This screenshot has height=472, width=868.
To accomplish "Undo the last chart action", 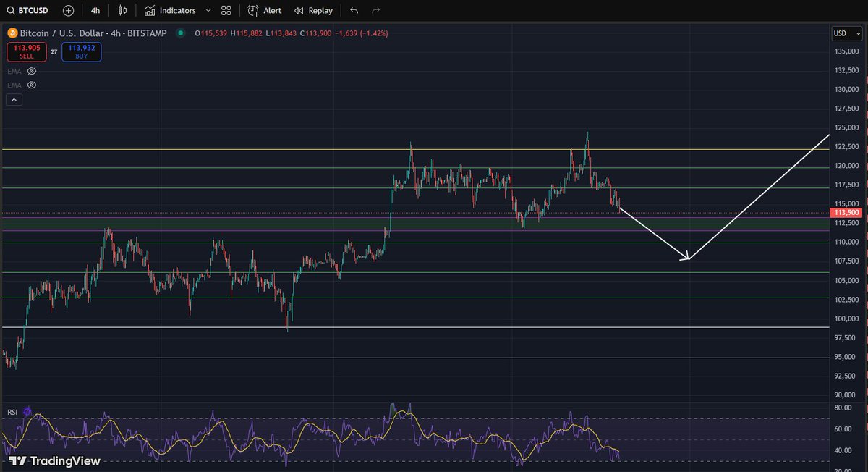I will pos(352,10).
